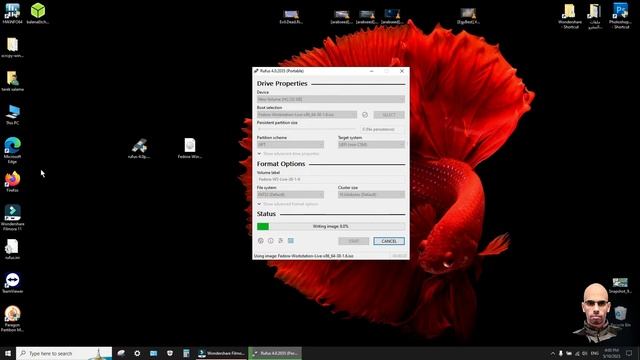The height and width of the screenshot is (360, 640).
Task: Open the notification center icon
Action: click(x=629, y=353)
